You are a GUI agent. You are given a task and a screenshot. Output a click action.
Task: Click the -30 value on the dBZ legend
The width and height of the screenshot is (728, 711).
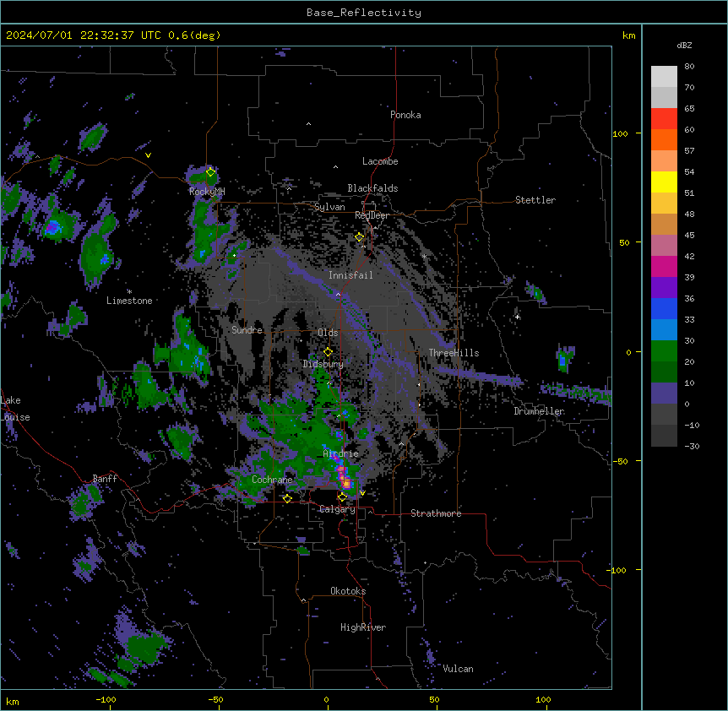(692, 446)
